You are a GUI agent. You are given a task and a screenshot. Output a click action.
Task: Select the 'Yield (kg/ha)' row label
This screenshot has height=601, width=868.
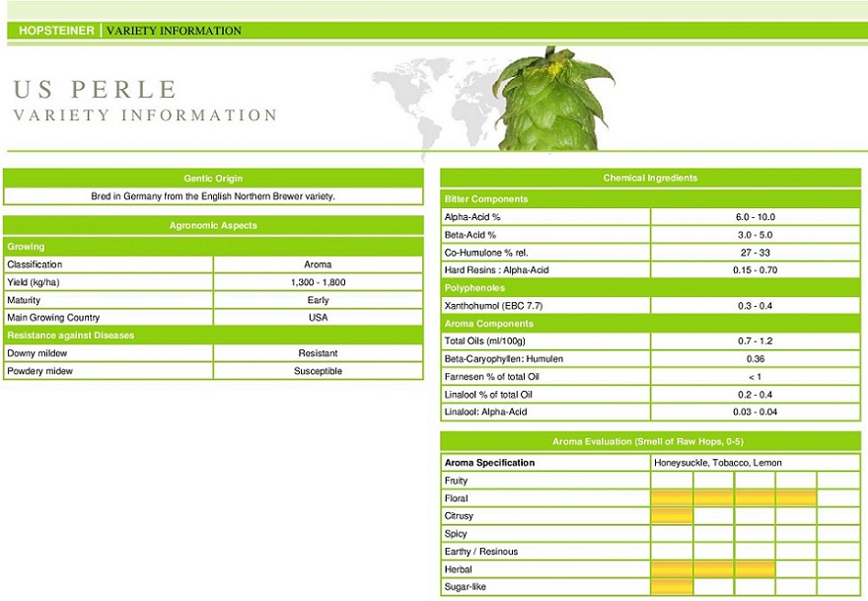tap(34, 282)
